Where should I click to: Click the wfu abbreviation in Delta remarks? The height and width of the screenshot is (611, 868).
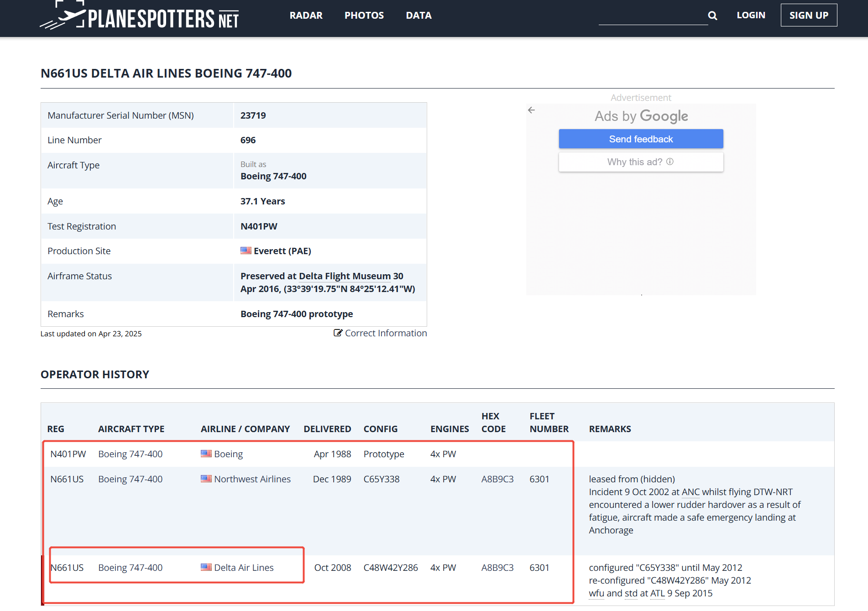tap(596, 593)
